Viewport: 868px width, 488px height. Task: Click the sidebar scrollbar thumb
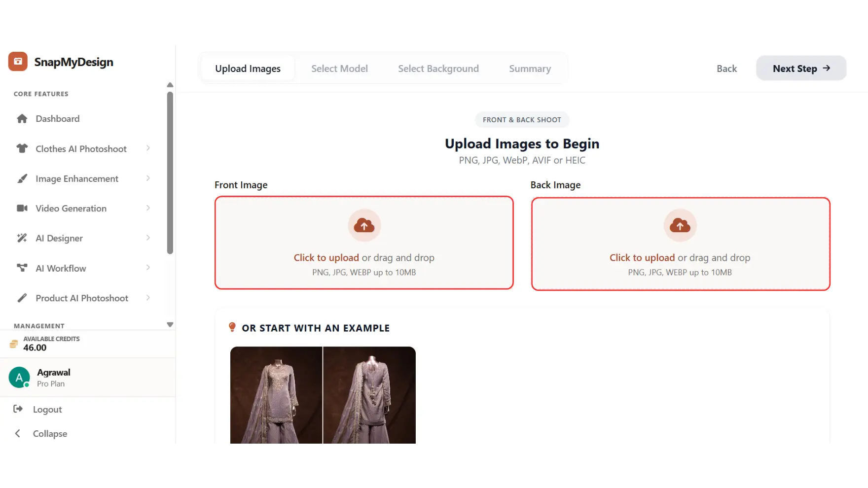pos(170,173)
